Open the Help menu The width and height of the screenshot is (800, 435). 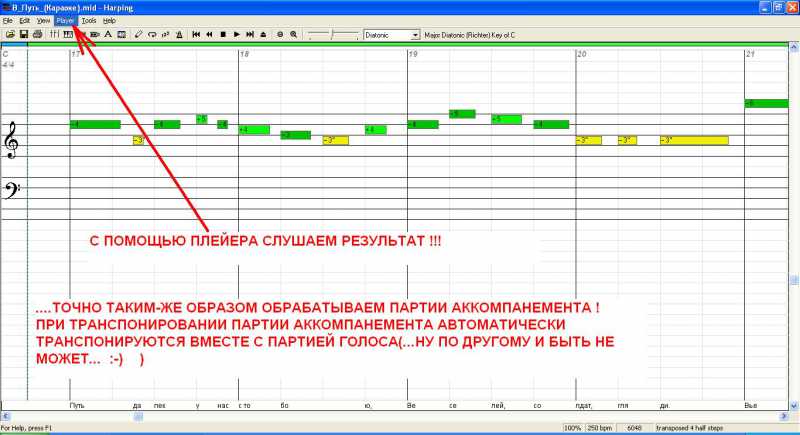pos(109,21)
